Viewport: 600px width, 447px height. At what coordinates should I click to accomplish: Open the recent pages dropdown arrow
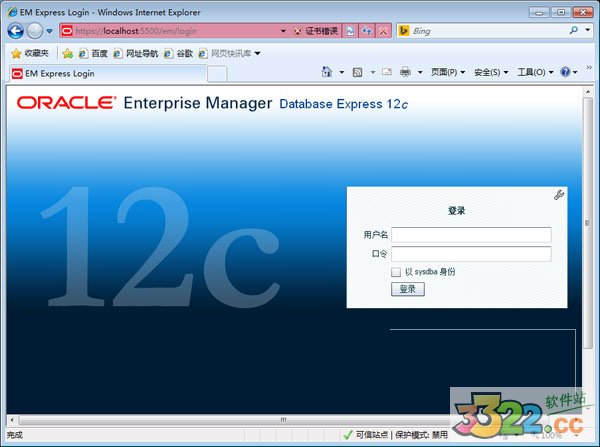coord(50,31)
